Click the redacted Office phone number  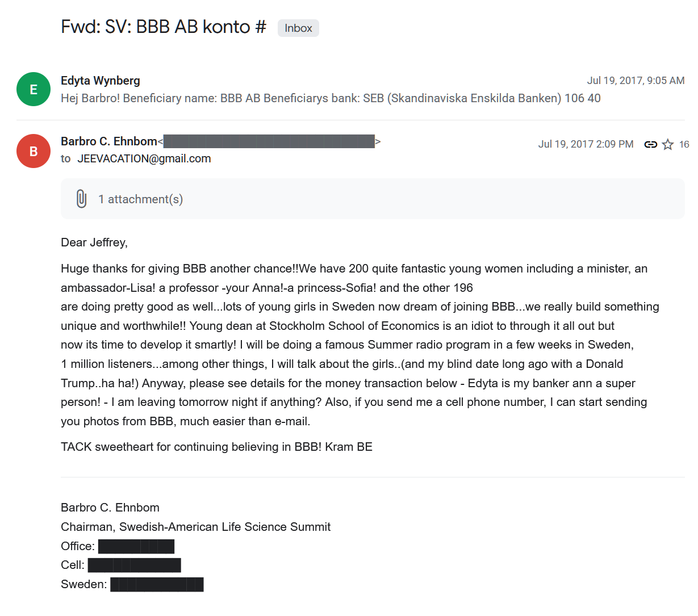pos(136,546)
